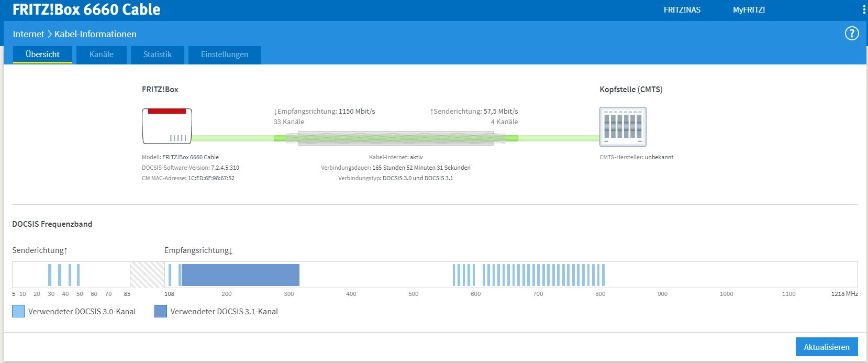
Task: Click the Kopfstelle (CMTS) heading
Action: point(631,90)
